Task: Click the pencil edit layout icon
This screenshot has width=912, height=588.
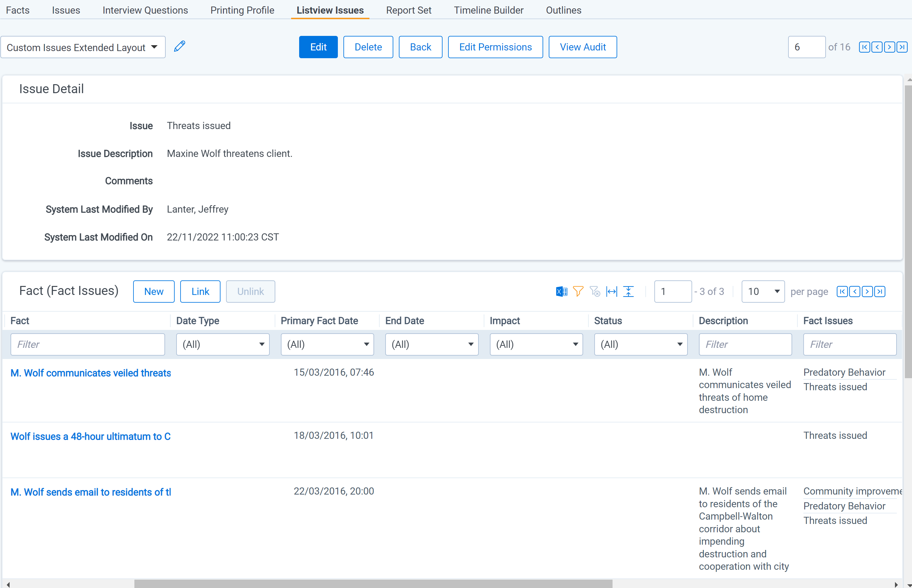Action: click(x=180, y=47)
